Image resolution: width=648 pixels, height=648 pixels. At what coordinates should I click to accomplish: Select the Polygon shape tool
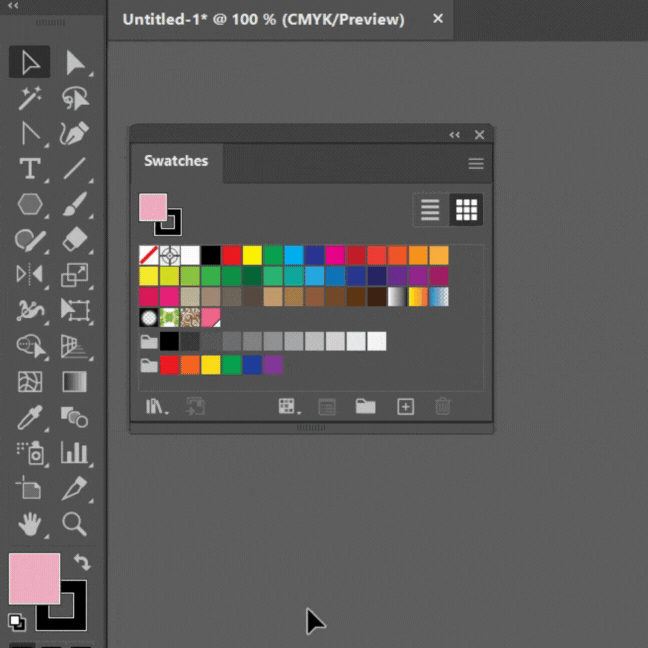tap(31, 204)
